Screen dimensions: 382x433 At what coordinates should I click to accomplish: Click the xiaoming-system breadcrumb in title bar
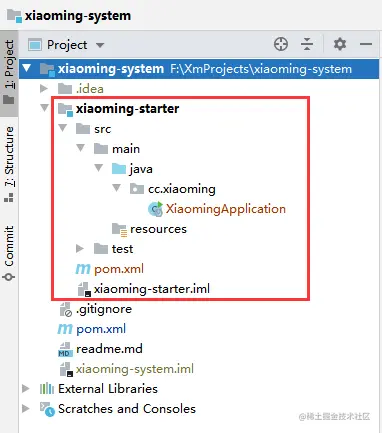(x=77, y=16)
